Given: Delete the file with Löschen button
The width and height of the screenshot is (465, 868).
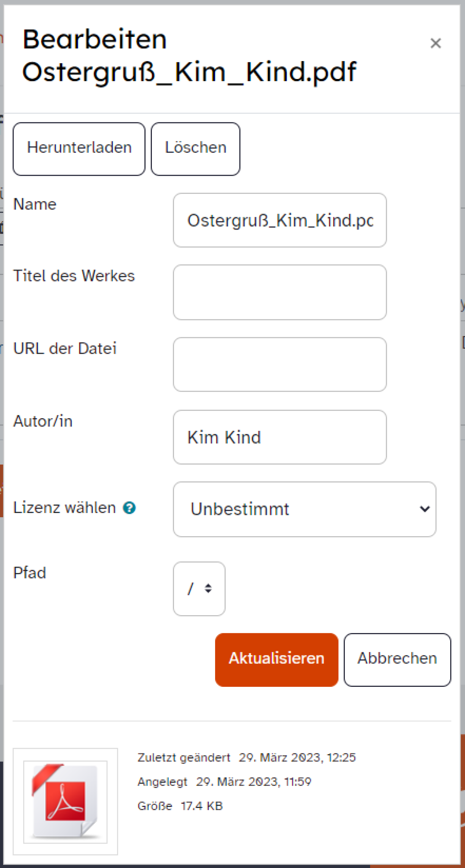Looking at the screenshot, I should [195, 149].
